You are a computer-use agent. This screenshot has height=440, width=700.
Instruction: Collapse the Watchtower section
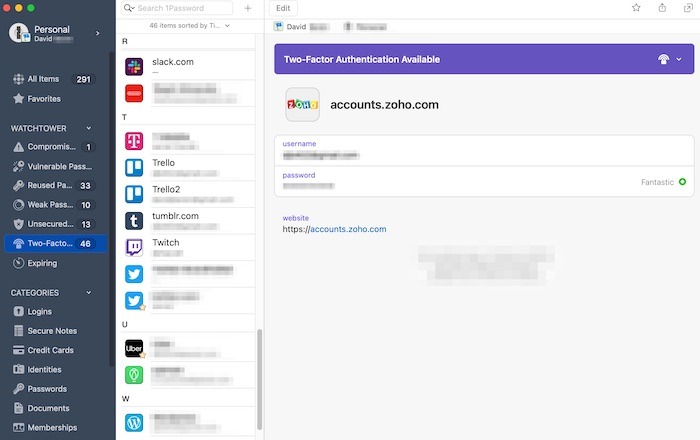[89, 128]
